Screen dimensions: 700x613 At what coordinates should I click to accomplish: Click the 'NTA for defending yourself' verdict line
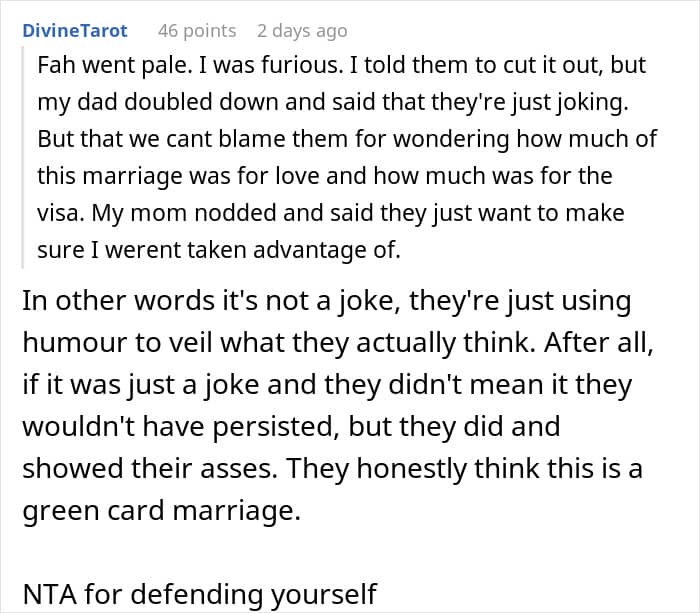coord(200,595)
